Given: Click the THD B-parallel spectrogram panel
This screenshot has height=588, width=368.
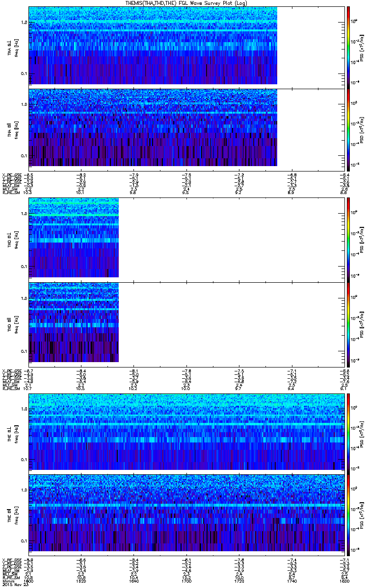Looking at the screenshot, I should tap(186, 324).
